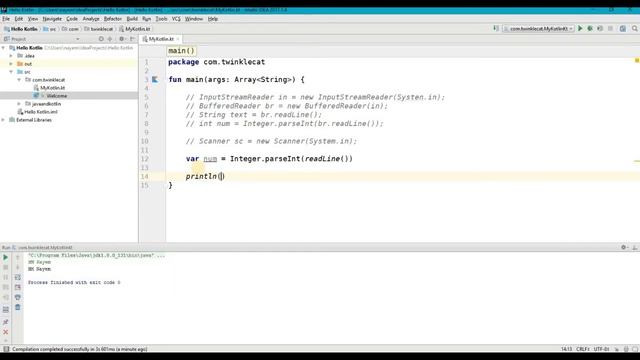
Task: Print the console output
Action: click(18, 297)
